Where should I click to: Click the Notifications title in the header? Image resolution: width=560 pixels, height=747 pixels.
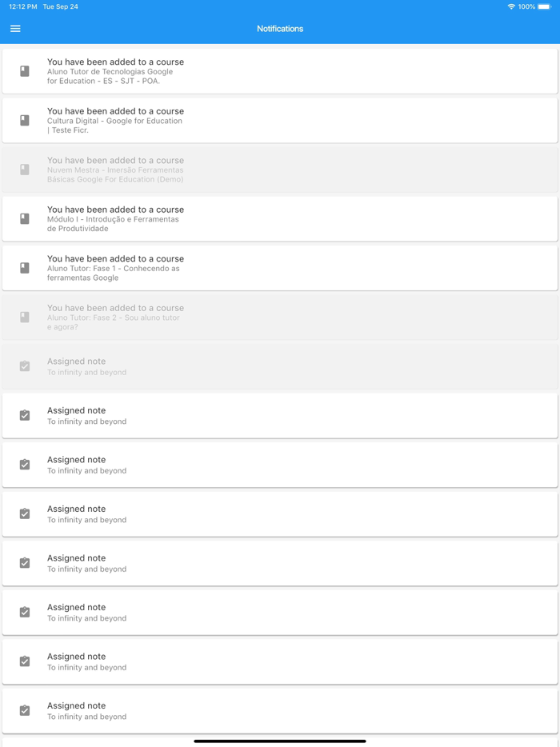click(280, 28)
